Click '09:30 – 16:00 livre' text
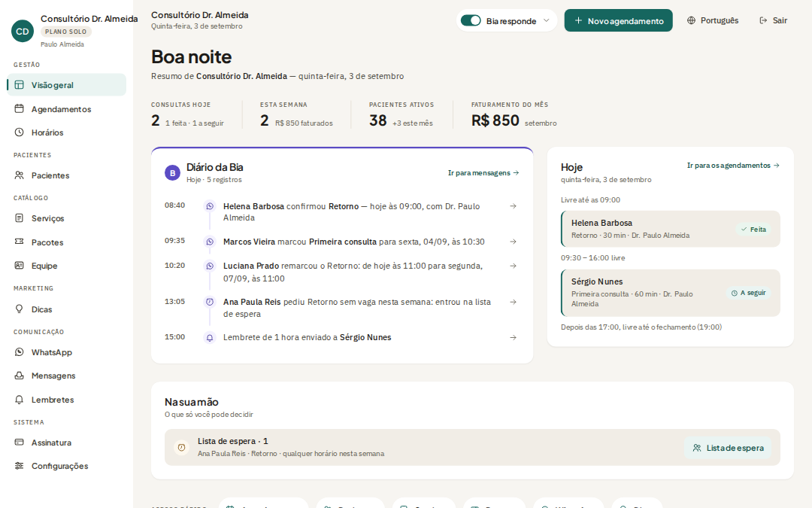Viewport: 812px width, 508px height. coord(593,257)
